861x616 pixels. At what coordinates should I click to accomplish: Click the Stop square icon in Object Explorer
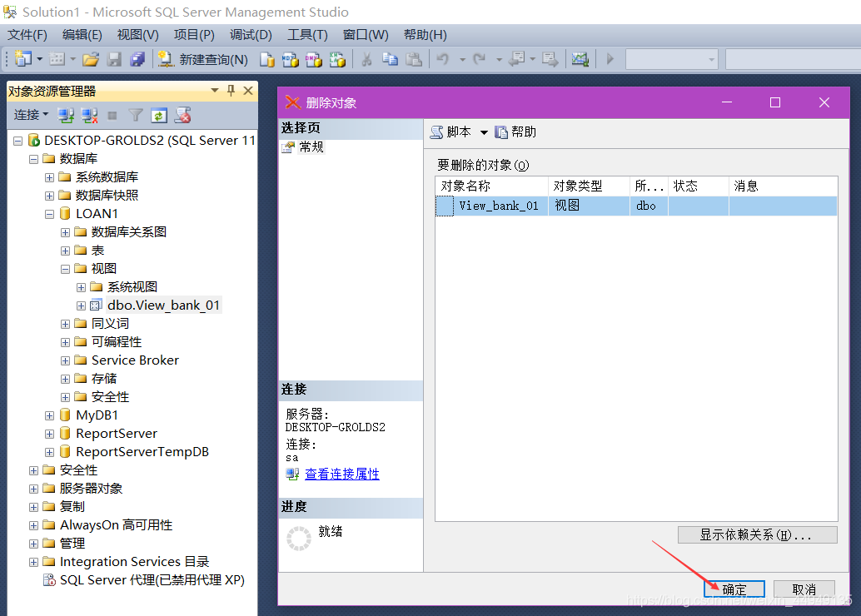(112, 116)
